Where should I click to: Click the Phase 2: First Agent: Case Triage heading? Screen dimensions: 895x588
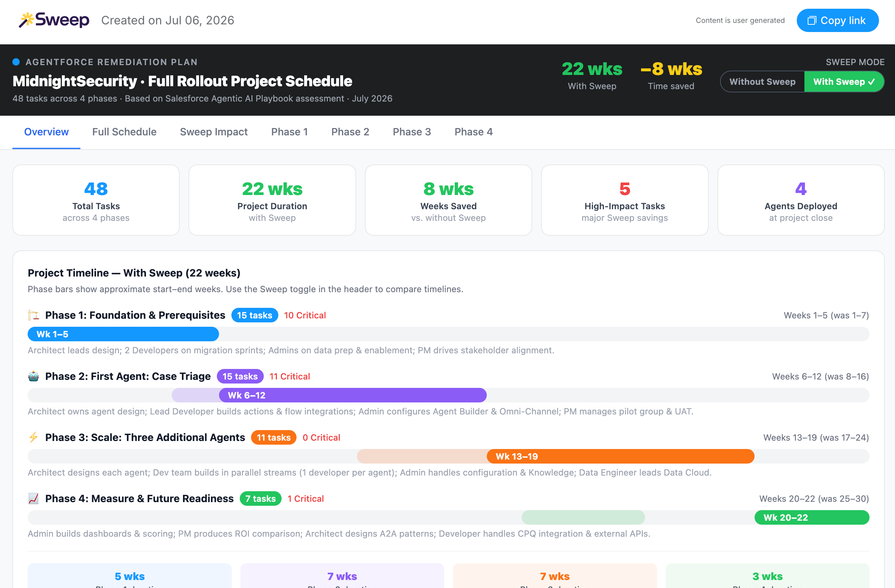[x=128, y=376]
